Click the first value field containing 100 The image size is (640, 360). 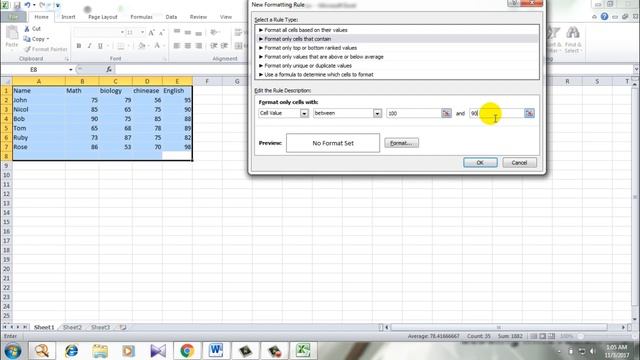tap(413, 113)
